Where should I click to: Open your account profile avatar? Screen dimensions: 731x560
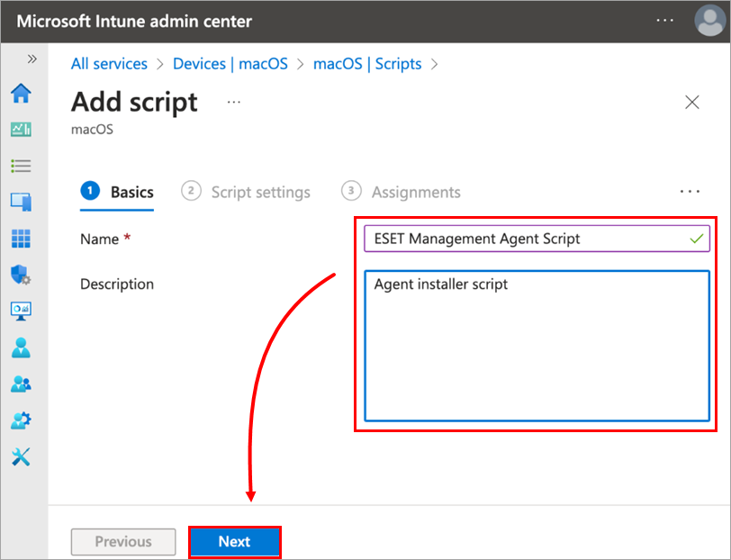click(709, 21)
